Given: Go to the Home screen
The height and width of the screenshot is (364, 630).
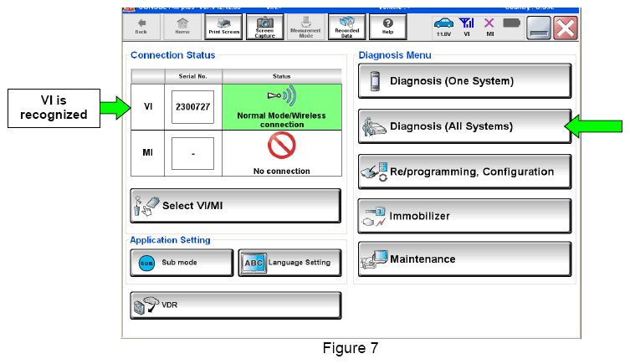Looking at the screenshot, I should [x=182, y=27].
